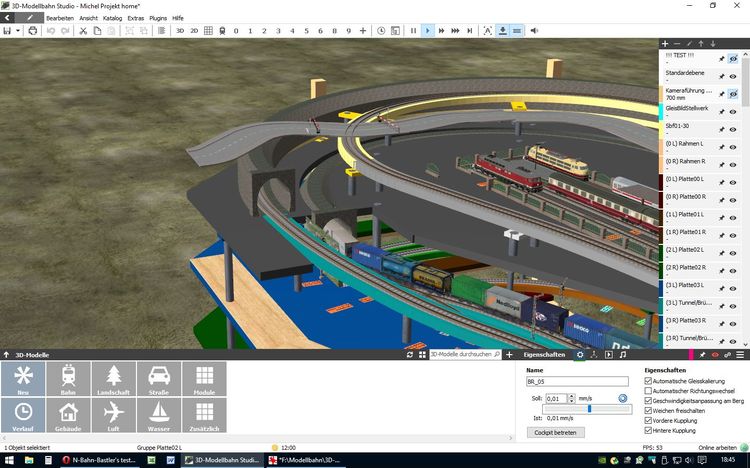The image size is (750, 468).
Task: Increase Soll speed with spinner up arrow
Action: pos(571,395)
